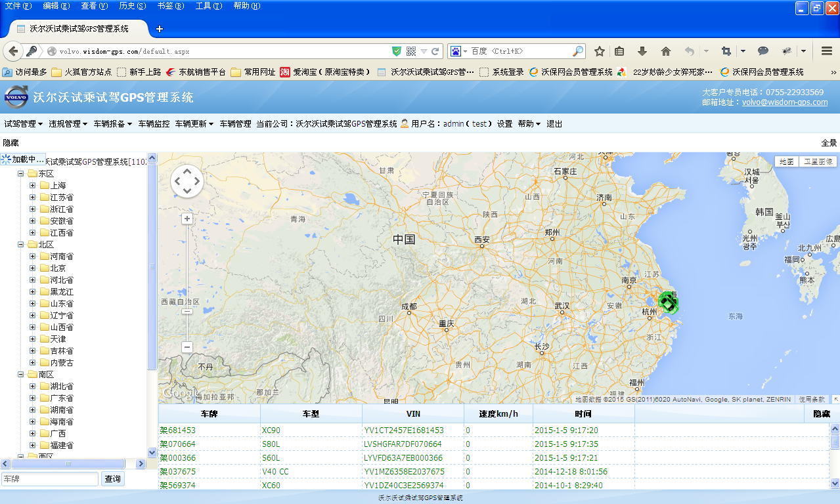Open the browser 工具 menu
The image size is (840, 504).
209,6
